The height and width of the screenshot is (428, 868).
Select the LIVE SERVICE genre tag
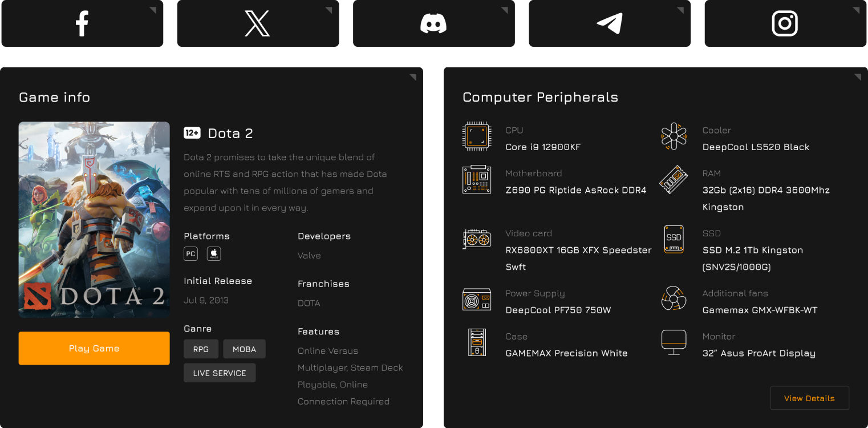[220, 373]
